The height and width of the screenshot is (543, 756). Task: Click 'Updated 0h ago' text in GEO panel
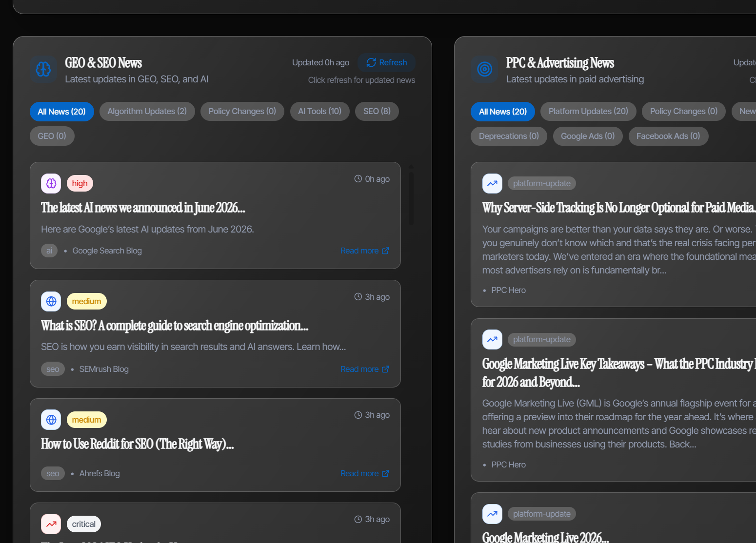click(x=320, y=62)
